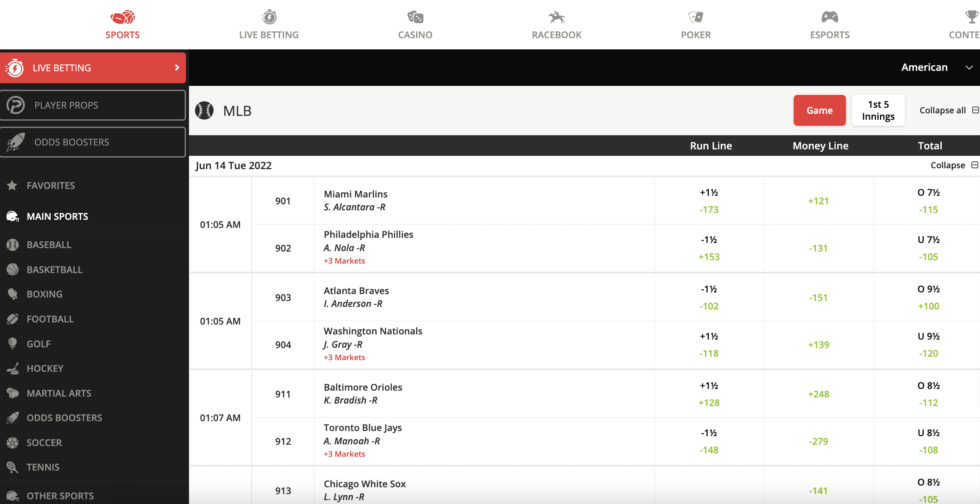Viewport: 980px width, 504px height.
Task: Open the RACEBOOK label in top navigation
Action: [x=557, y=35]
